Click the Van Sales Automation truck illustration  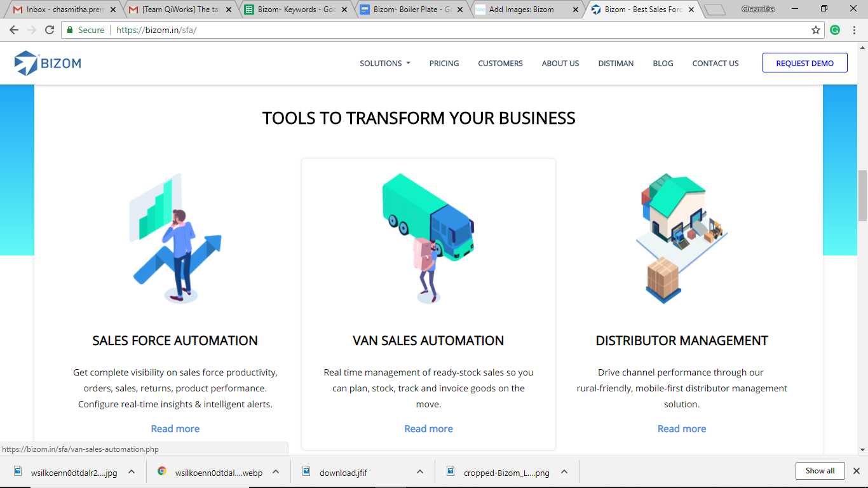pos(428,238)
